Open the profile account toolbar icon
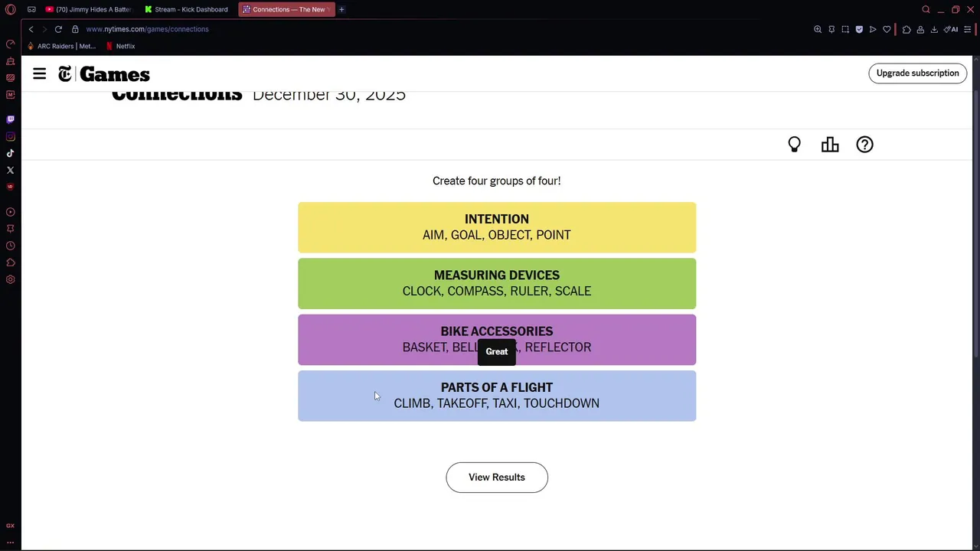The image size is (980, 551). (920, 29)
